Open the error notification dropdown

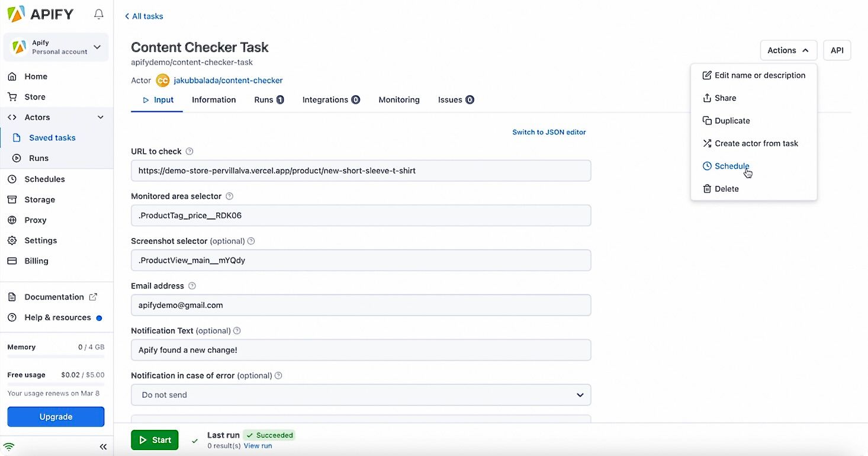[361, 394]
